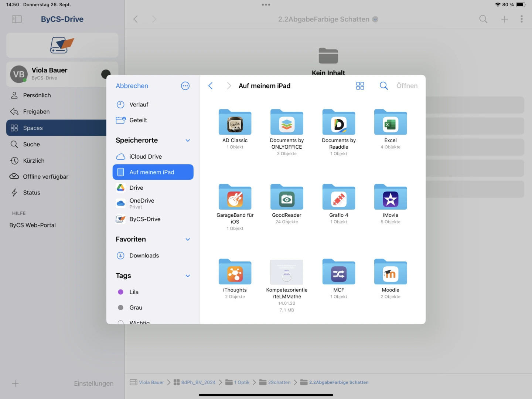Select iCloud Drive location

click(146, 156)
